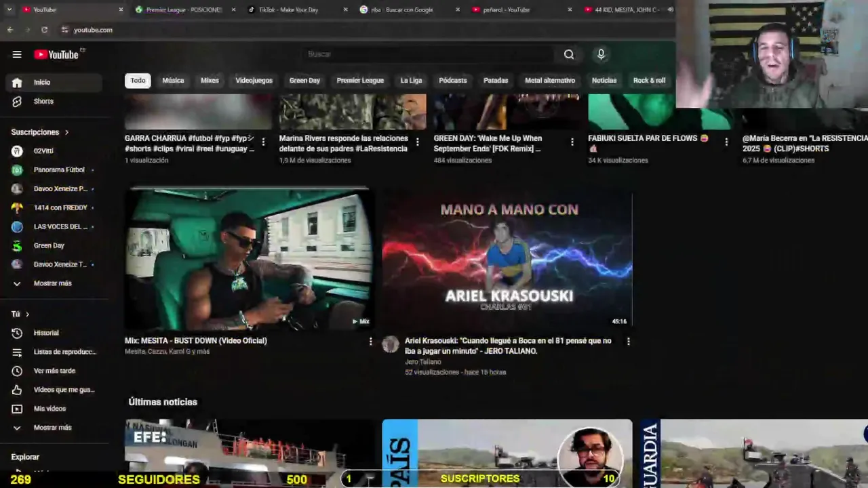
Task: Click Jero Taliano channel avatar
Action: (x=391, y=344)
